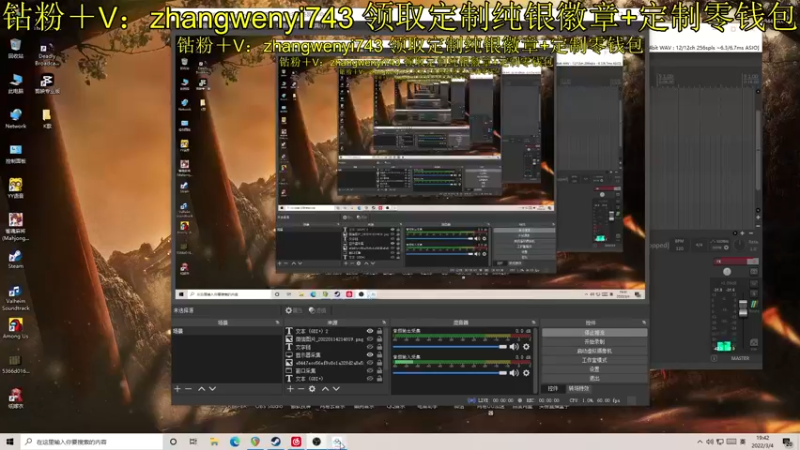Add a new scene with plus icon

pyautogui.click(x=178, y=389)
